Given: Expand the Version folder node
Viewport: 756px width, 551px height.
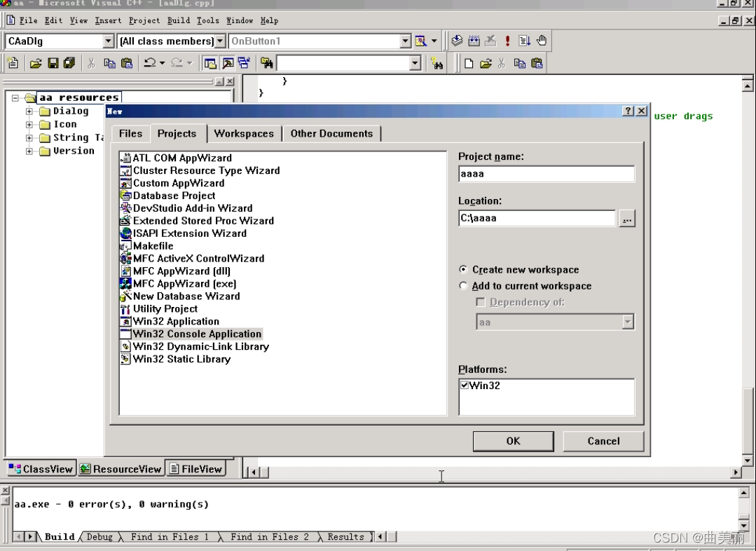Looking at the screenshot, I should click(x=29, y=151).
